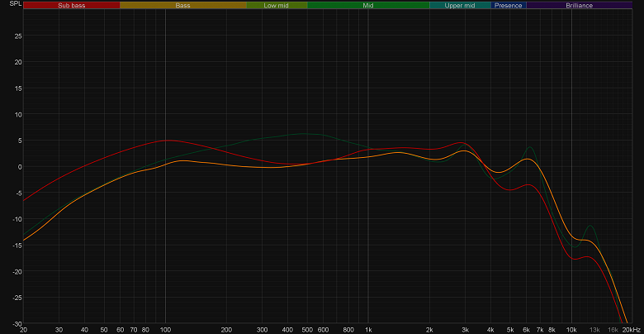The width and height of the screenshot is (644, 334).
Task: Click the 200 Hz frequency axis label
Action: [x=226, y=330]
